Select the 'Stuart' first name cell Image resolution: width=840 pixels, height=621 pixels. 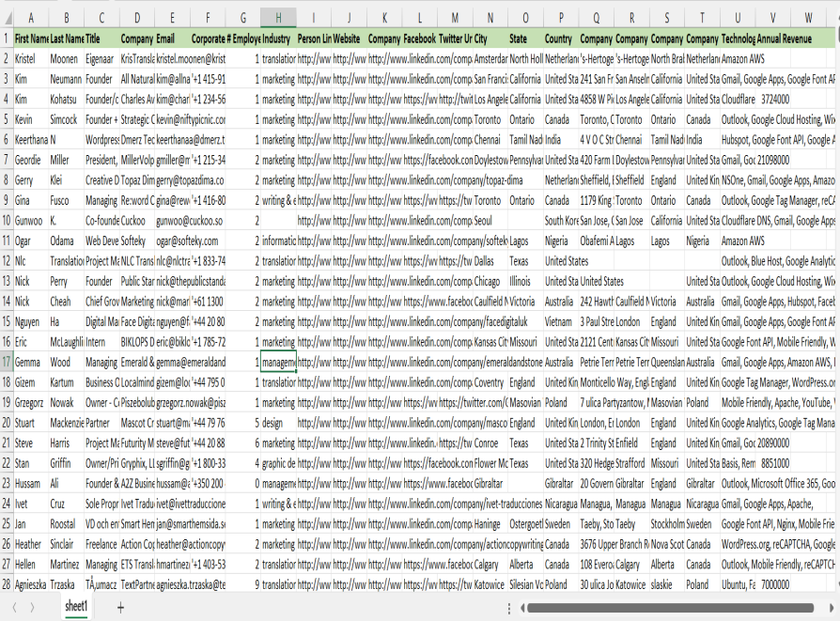pos(31,423)
